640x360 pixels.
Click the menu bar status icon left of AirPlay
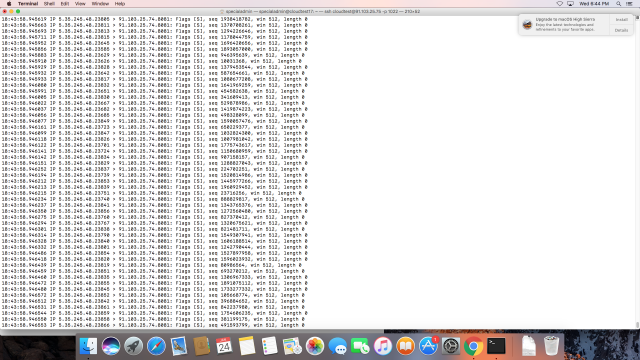[x=560, y=4]
